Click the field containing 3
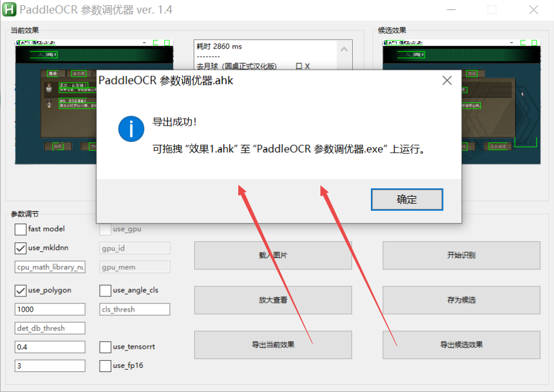 [x=50, y=366]
